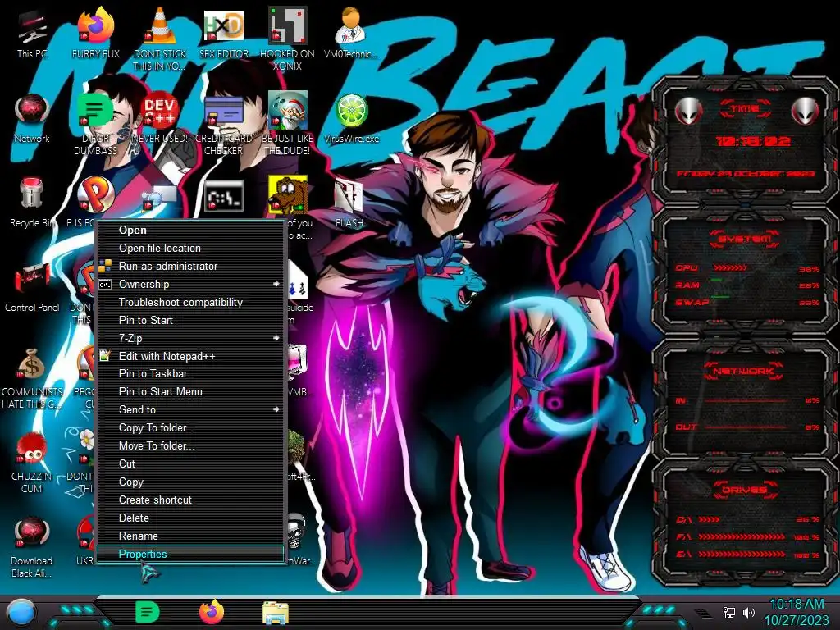Select the DIFOR DUMBASS green chat icon
This screenshot has width=840, height=630.
pyautogui.click(x=96, y=124)
